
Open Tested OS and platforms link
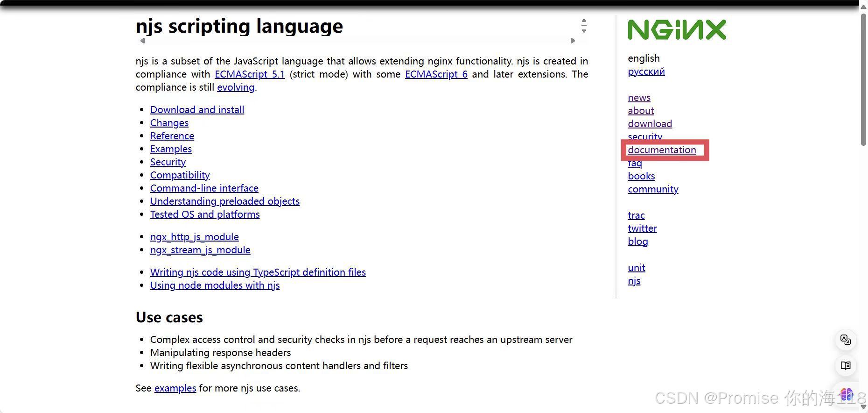pos(205,214)
